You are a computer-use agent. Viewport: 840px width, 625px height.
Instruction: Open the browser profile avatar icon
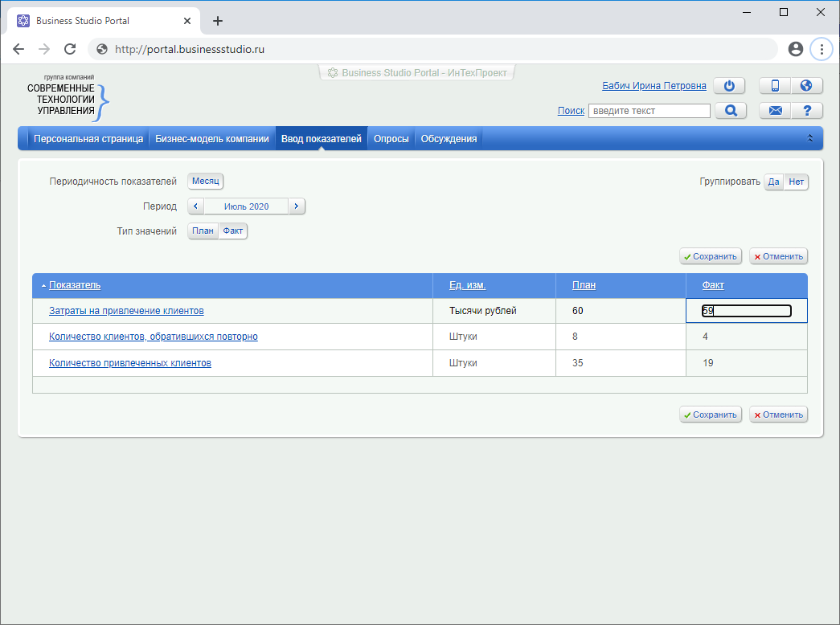(x=796, y=49)
